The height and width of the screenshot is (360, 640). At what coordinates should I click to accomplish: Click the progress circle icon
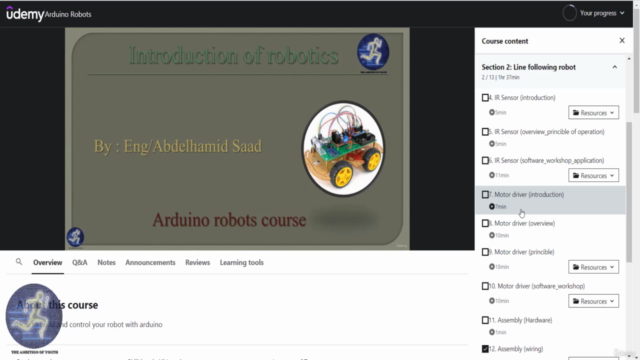(x=569, y=13)
